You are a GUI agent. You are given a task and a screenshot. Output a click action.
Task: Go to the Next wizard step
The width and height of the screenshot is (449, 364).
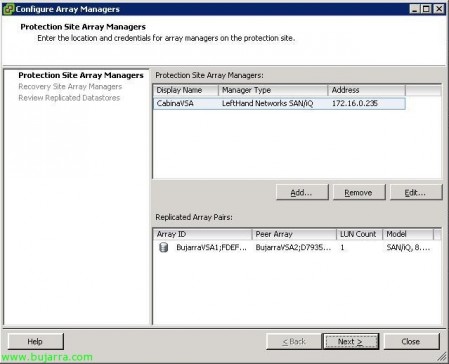coord(351,341)
